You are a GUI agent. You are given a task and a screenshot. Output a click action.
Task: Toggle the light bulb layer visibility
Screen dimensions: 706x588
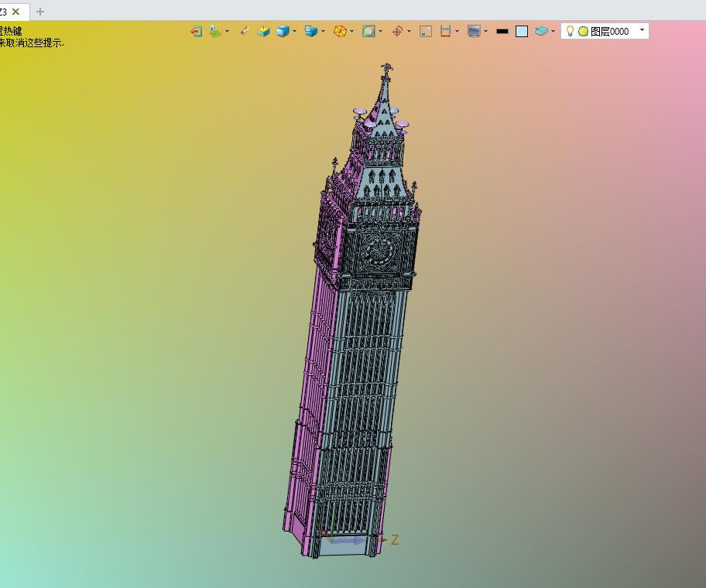(570, 31)
